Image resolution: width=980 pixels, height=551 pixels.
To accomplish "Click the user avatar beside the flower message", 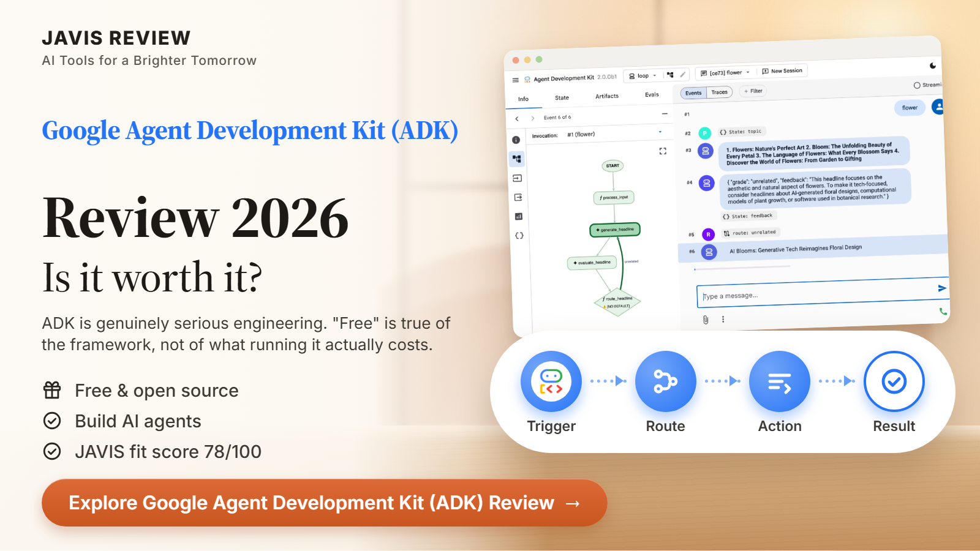I will [x=937, y=107].
